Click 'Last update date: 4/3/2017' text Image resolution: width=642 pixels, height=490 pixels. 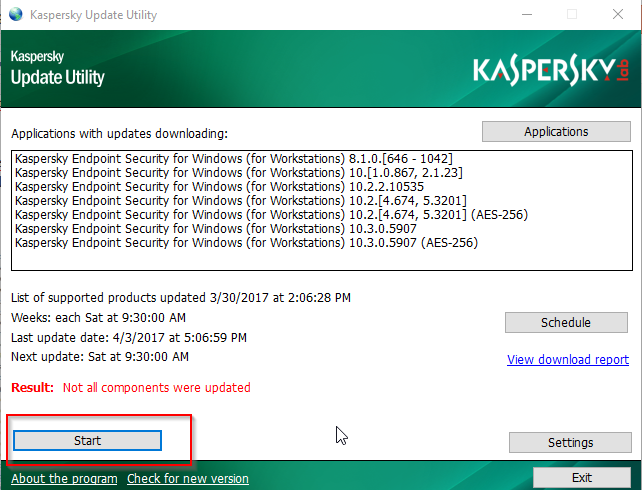(x=129, y=337)
